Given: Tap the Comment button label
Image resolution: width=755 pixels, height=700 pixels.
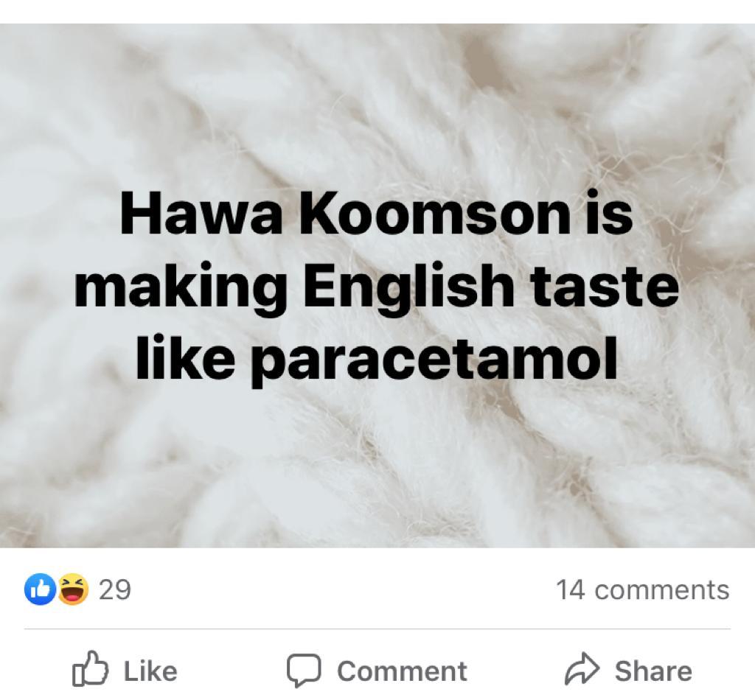Looking at the screenshot, I should (x=402, y=671).
